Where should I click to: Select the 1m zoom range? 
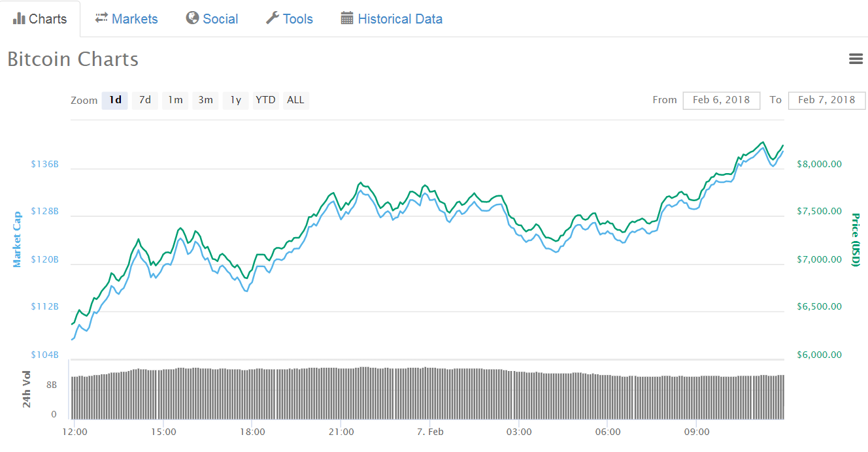(x=175, y=100)
